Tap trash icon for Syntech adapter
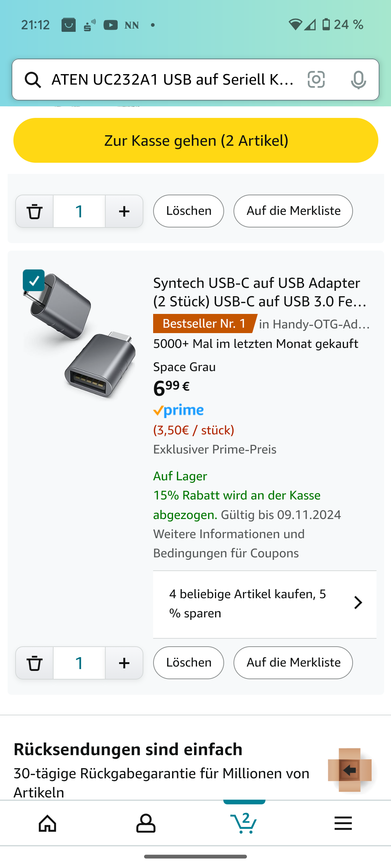The width and height of the screenshot is (391, 868). click(34, 663)
